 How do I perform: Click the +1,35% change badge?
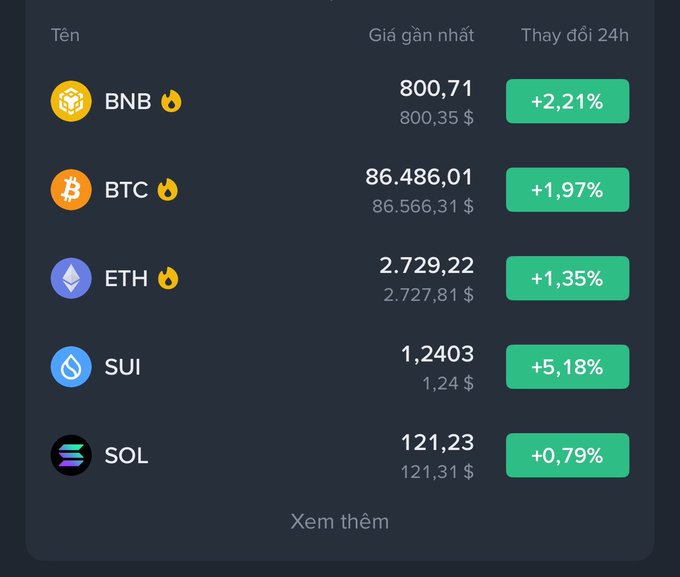(x=567, y=278)
